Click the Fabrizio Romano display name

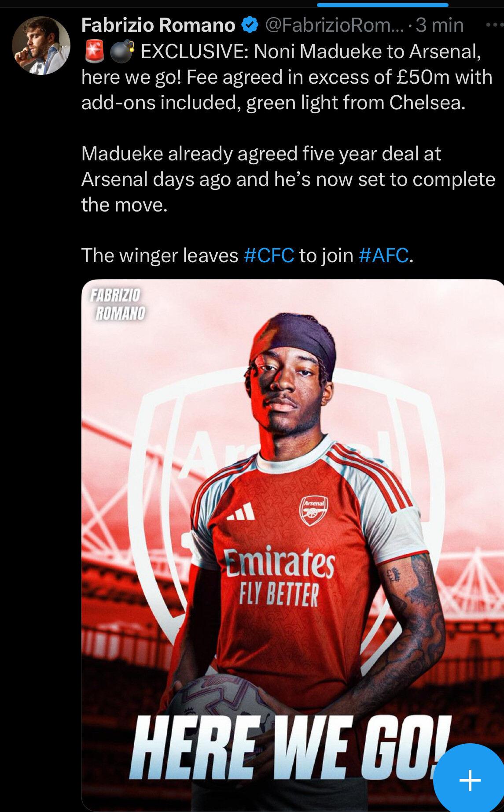click(158, 25)
